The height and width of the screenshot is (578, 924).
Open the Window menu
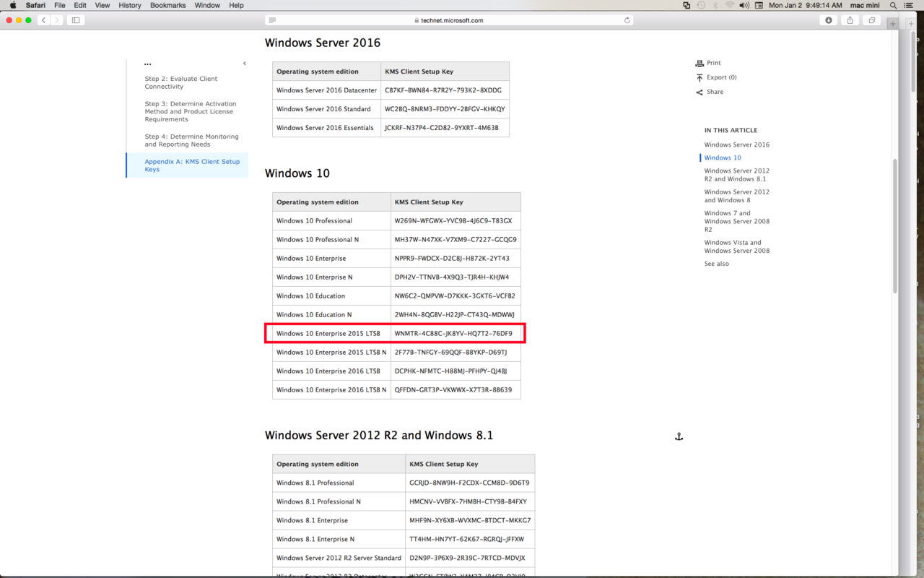coord(207,5)
